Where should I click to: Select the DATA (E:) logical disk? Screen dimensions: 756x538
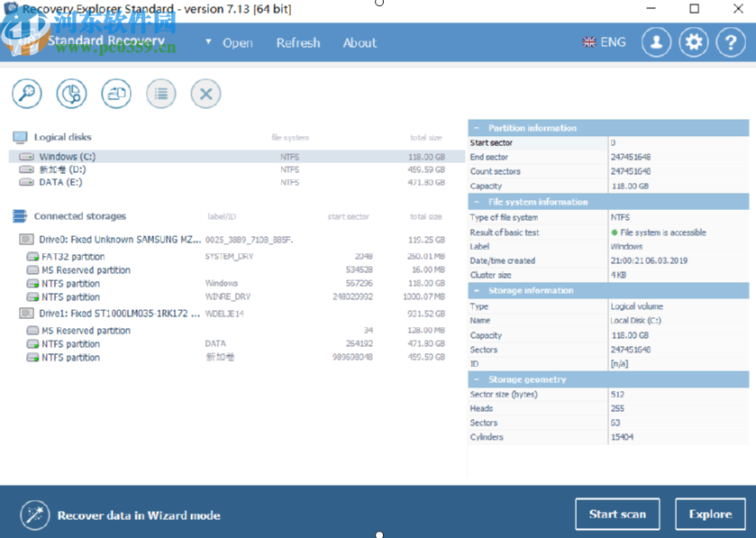[x=60, y=182]
